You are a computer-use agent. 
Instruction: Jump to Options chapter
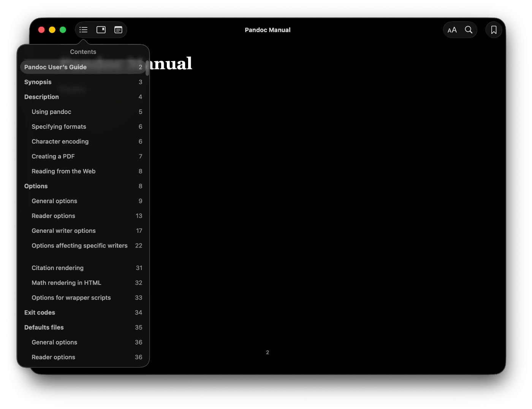point(83,186)
